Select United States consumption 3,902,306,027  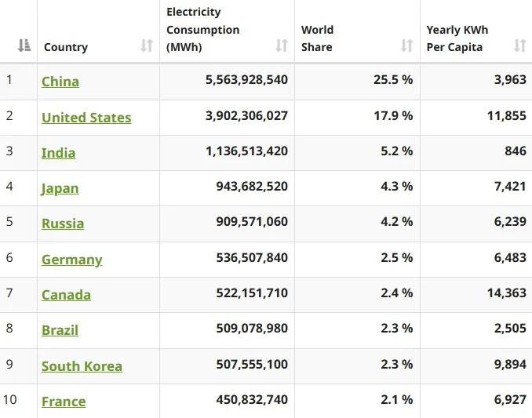click(x=246, y=115)
